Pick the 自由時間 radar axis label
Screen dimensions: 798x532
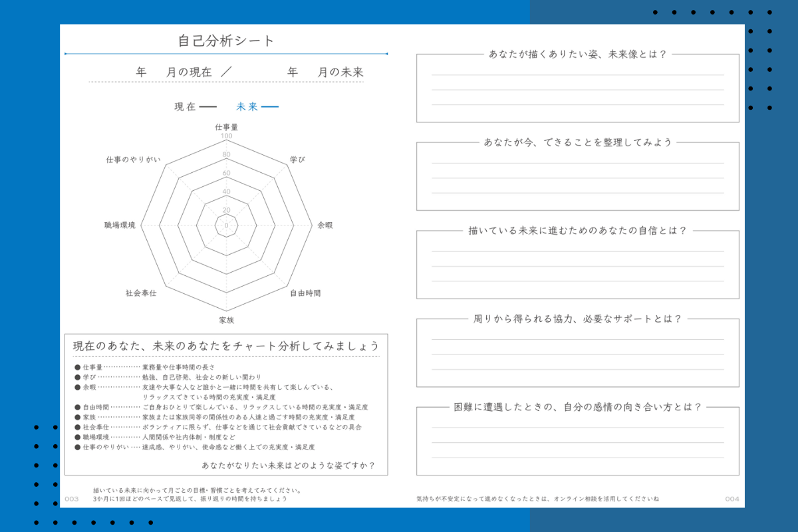tap(305, 293)
